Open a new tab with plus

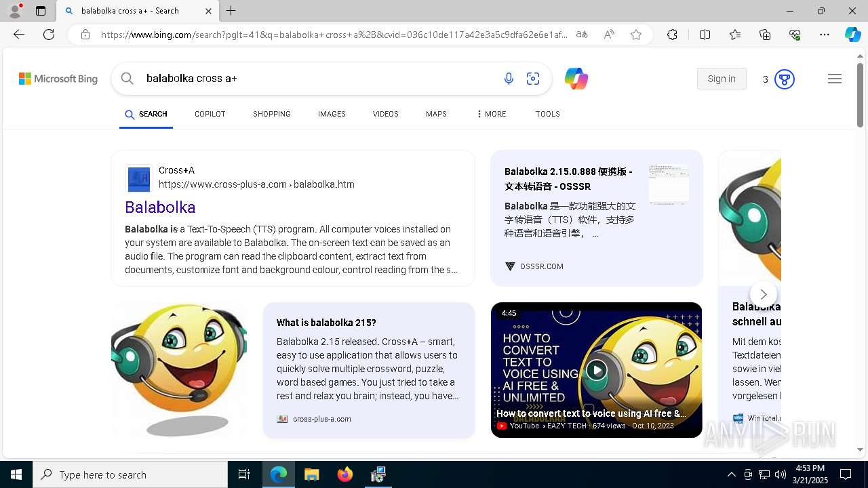pyautogui.click(x=231, y=11)
